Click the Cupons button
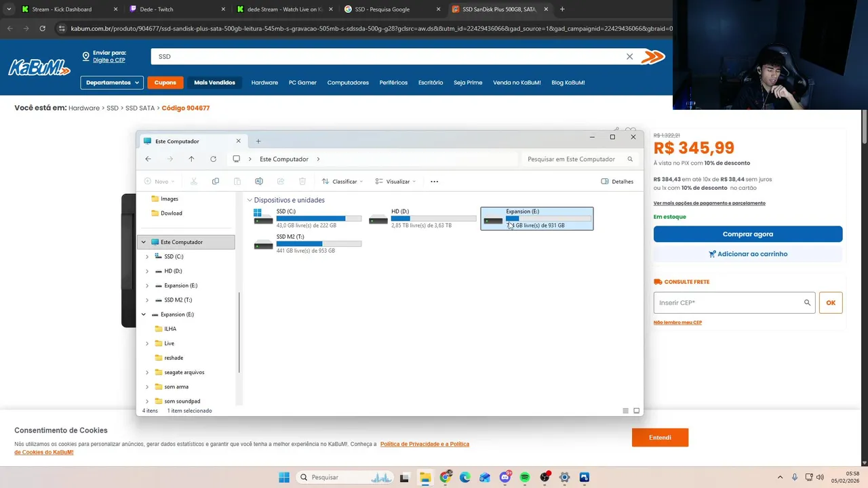868x488 pixels. [x=165, y=83]
